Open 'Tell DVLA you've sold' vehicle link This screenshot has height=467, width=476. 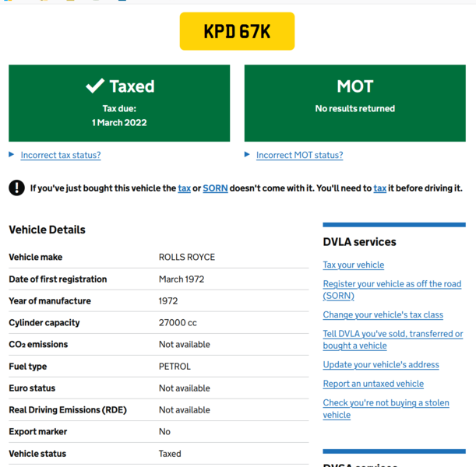pos(393,334)
